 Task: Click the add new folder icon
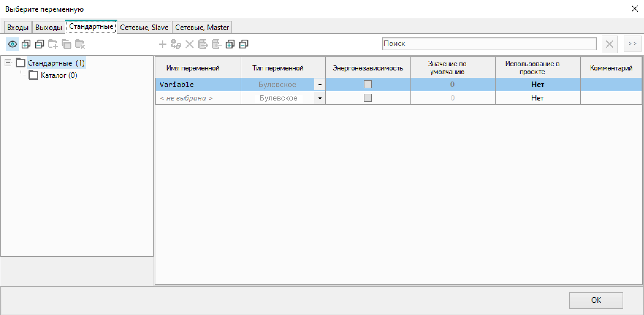click(53, 44)
